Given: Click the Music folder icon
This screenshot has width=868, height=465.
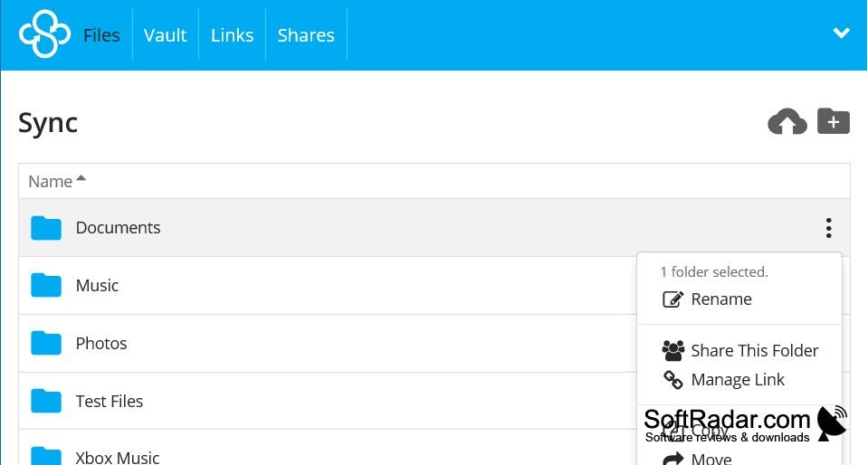Looking at the screenshot, I should pyautogui.click(x=46, y=286).
